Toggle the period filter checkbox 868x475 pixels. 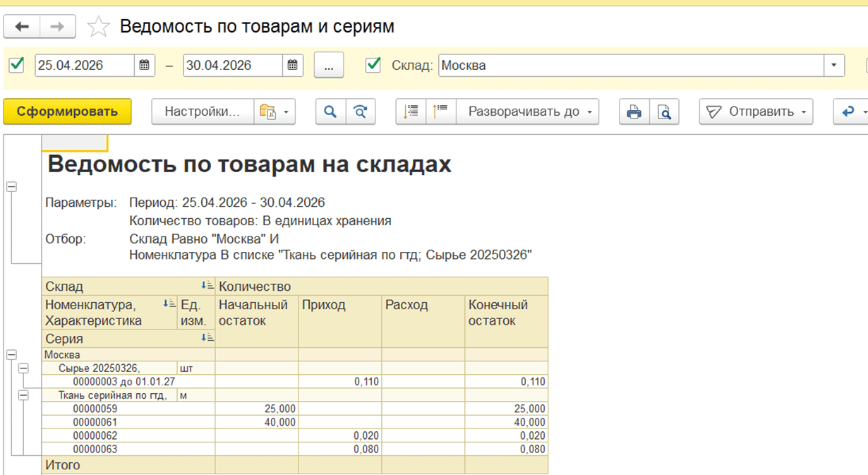click(x=16, y=65)
